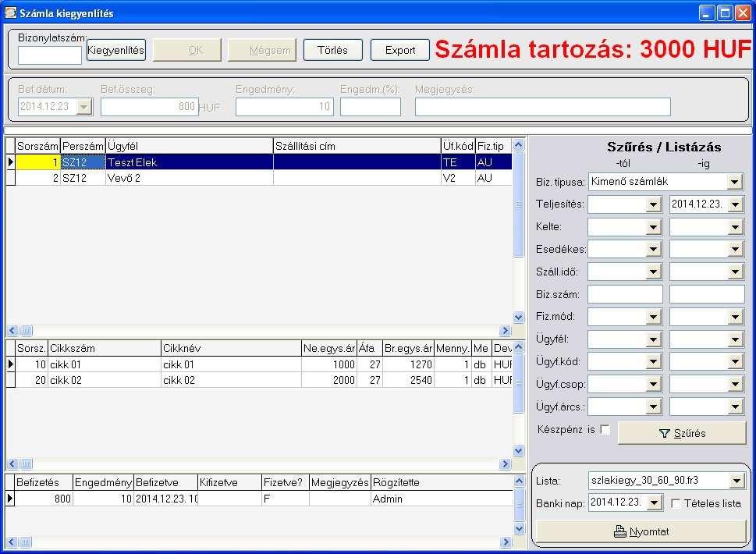This screenshot has height=554, width=756.
Task: Maximize the Számla kiegyenlítés window
Action: 725,13
